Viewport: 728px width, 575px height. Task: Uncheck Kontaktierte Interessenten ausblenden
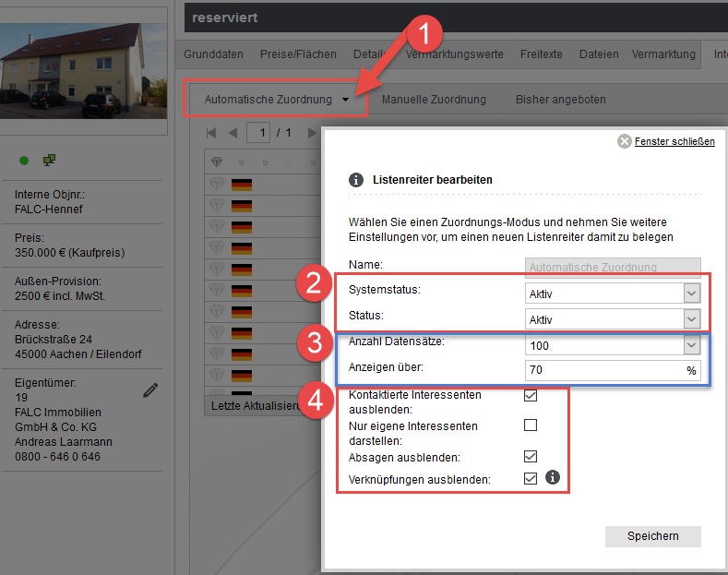[x=530, y=396]
